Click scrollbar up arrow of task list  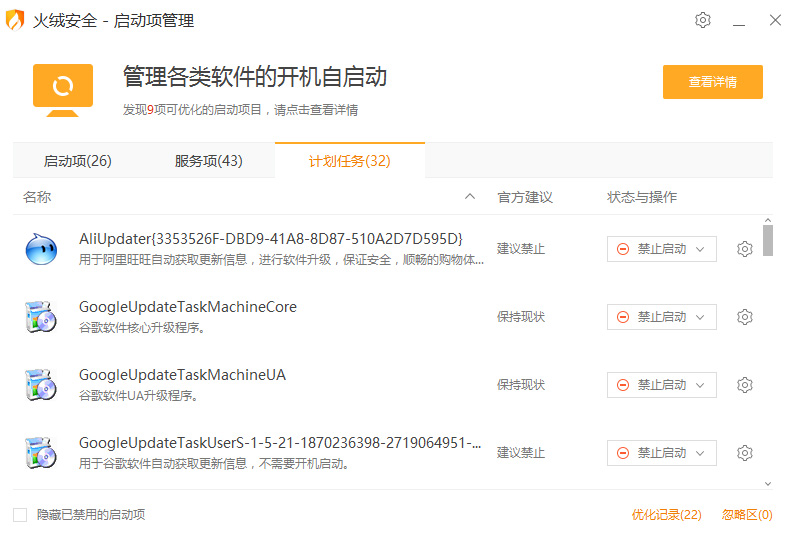click(768, 220)
